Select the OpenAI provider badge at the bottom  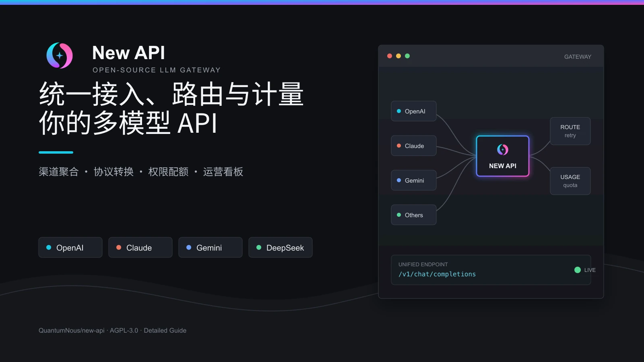click(70, 247)
